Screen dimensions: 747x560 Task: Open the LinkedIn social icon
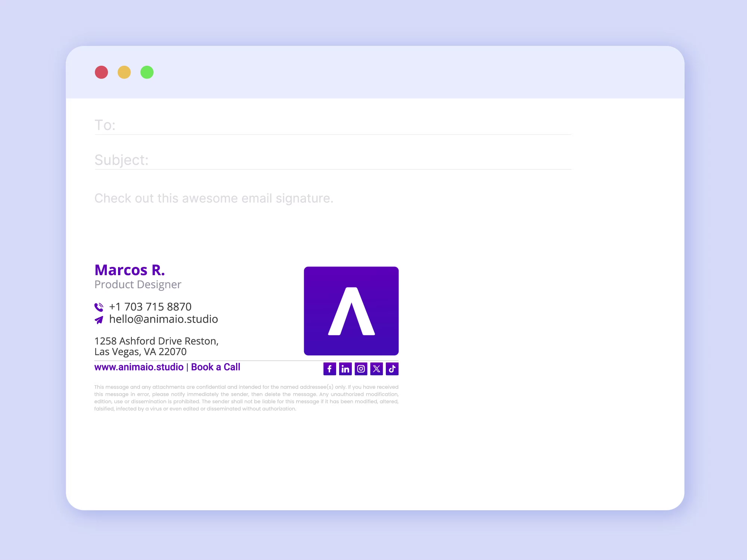pyautogui.click(x=345, y=369)
